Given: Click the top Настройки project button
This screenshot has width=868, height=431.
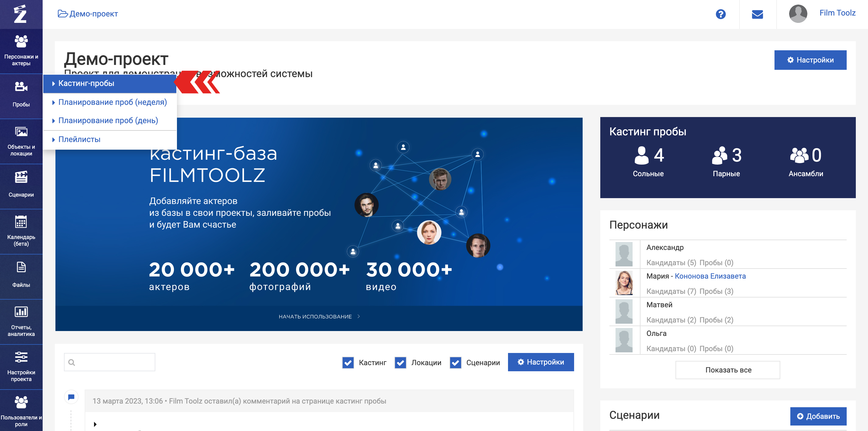Looking at the screenshot, I should click(x=810, y=60).
